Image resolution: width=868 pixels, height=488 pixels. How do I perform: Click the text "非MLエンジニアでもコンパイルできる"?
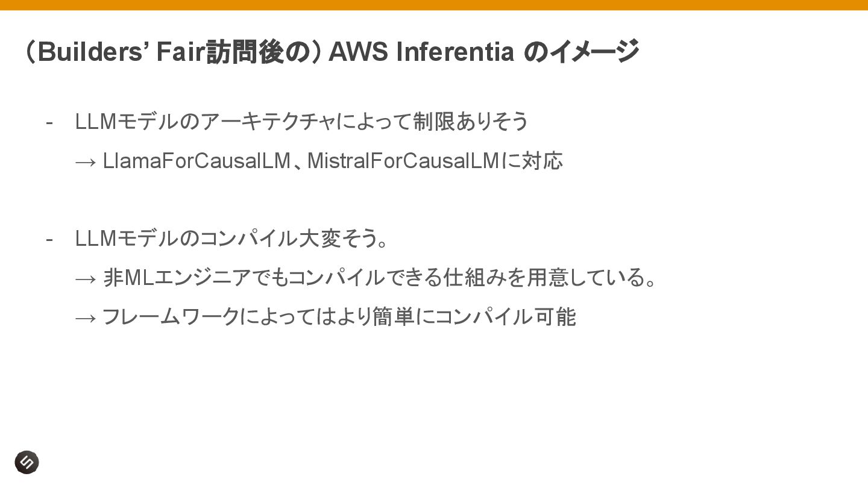click(x=272, y=278)
